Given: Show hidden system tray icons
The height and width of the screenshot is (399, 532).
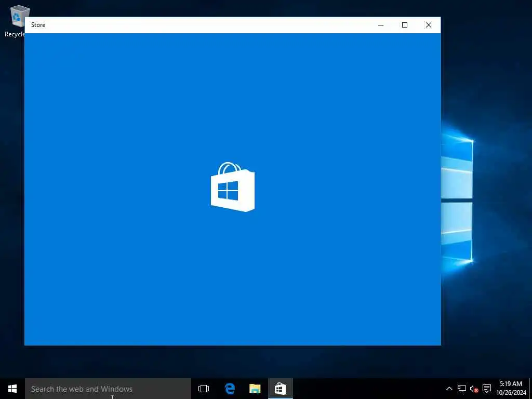Looking at the screenshot, I should click(x=449, y=389).
